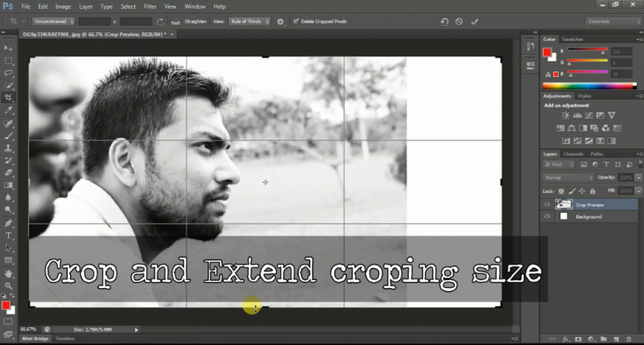Click the color spectrum ramp
Screen dimensions: 644x345
pyautogui.click(x=588, y=85)
